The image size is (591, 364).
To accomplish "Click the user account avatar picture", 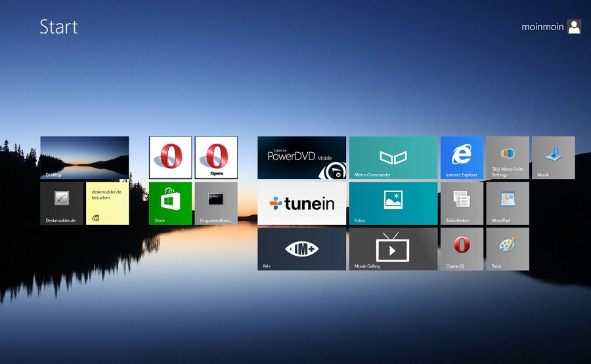I will pyautogui.click(x=574, y=27).
